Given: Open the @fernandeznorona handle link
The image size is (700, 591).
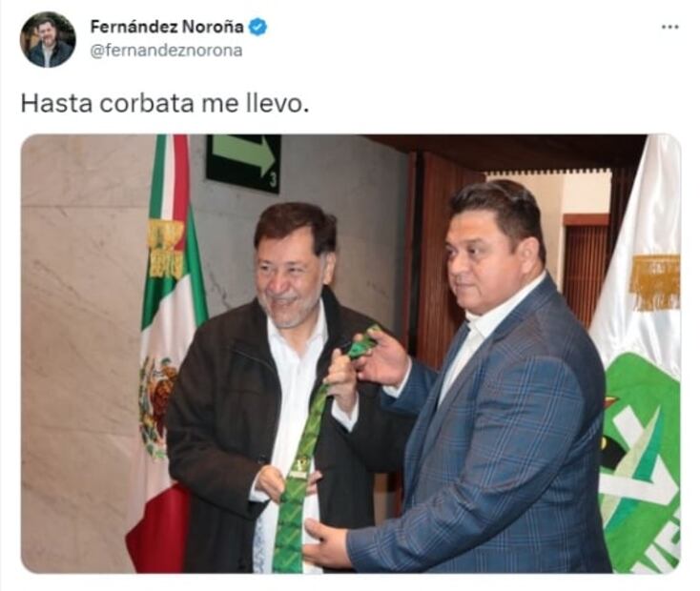Looking at the screenshot, I should [x=166, y=51].
